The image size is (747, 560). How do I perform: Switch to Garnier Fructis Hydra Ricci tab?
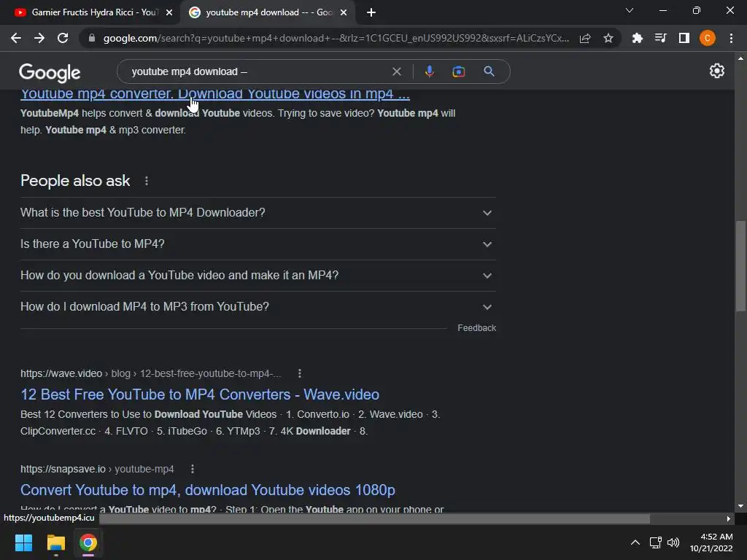pos(90,12)
